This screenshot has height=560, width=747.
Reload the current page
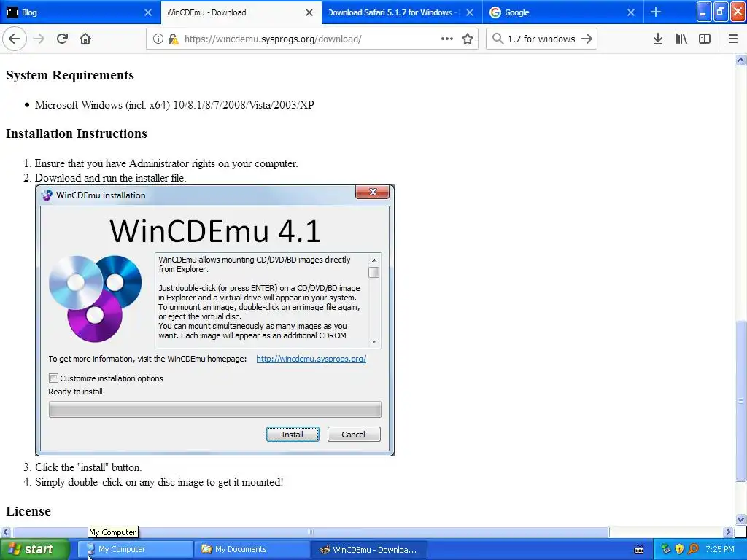[62, 39]
